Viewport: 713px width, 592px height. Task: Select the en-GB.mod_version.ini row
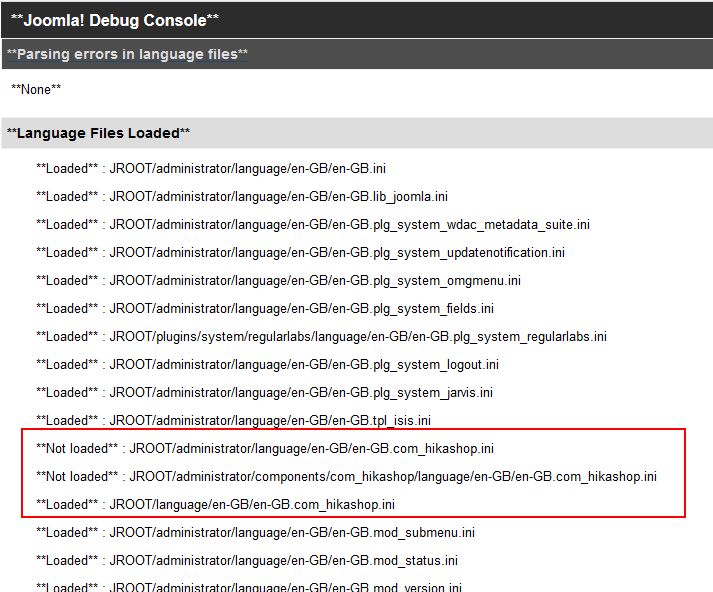249,587
